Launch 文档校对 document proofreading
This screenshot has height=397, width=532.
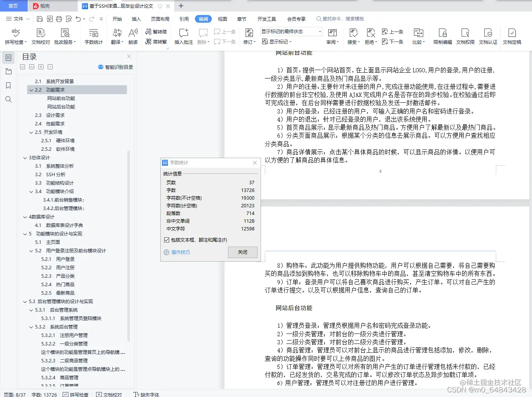point(40,37)
